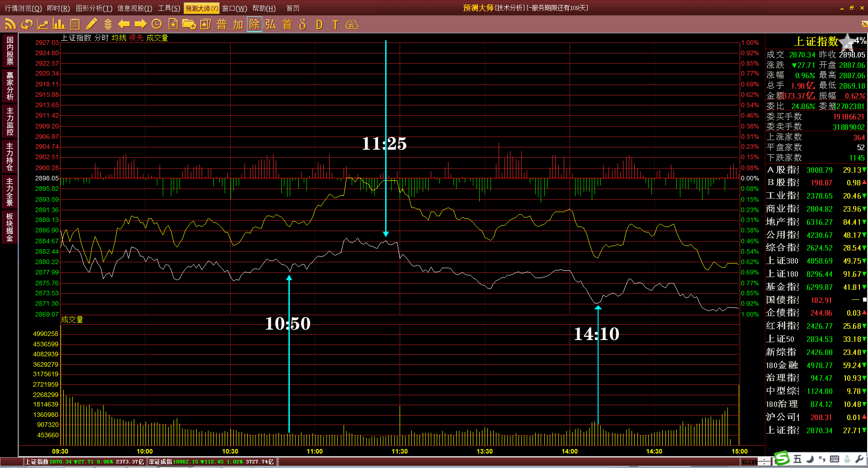This screenshot has height=468, width=868.
Task: Click the 加 toolbar button
Action: (x=238, y=24)
